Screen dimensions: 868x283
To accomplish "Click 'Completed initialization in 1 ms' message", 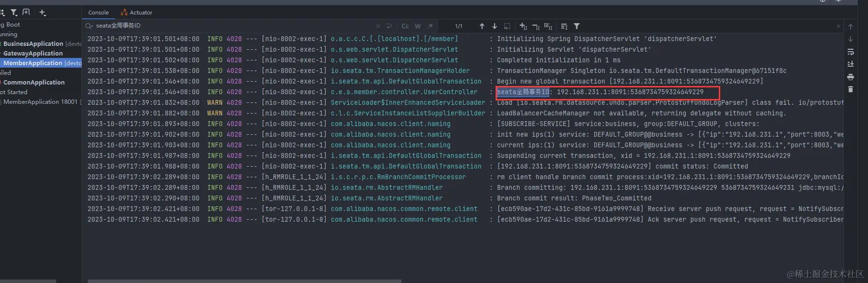I will pos(558,60).
